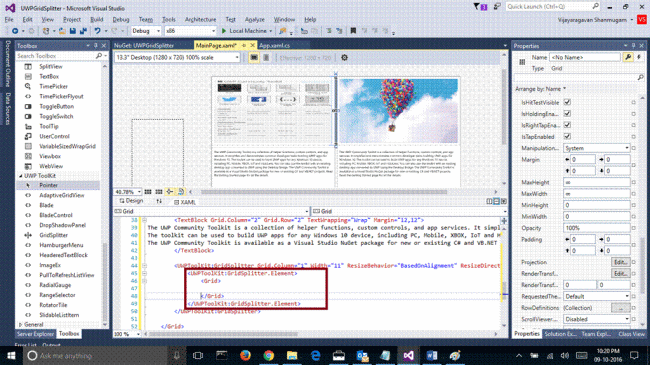Click the designer horizontal scrollbar
Screen dimensions: 650x365
[324, 192]
